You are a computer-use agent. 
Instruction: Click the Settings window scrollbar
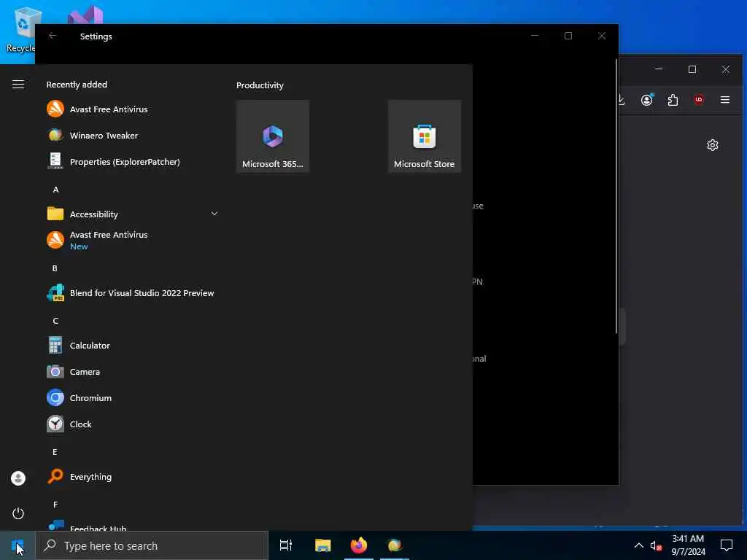click(616, 195)
